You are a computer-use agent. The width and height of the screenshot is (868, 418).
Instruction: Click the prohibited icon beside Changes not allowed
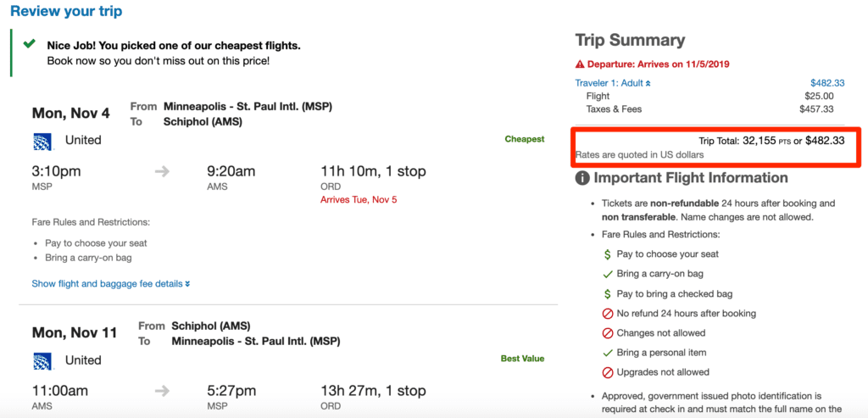pyautogui.click(x=607, y=333)
